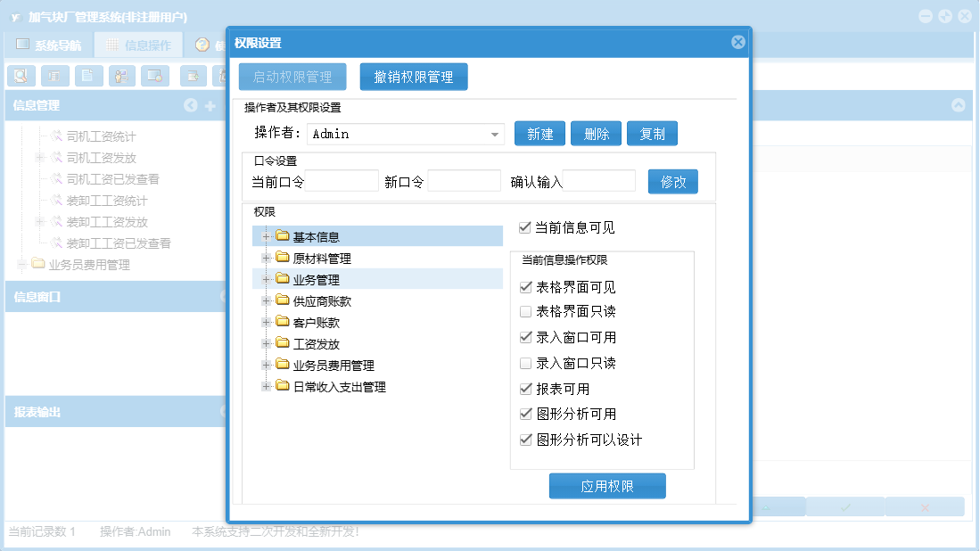Click the 工资发放 folder icon

click(283, 343)
